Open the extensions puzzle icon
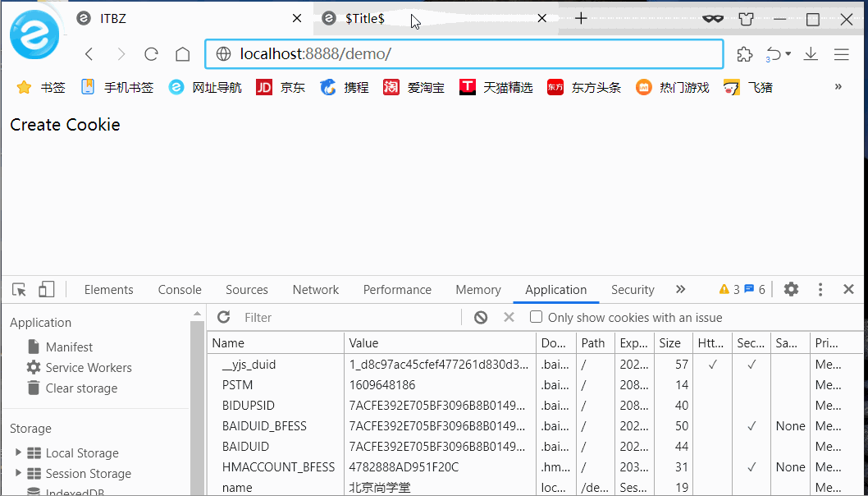Viewport: 868px width, 496px height. 745,53
